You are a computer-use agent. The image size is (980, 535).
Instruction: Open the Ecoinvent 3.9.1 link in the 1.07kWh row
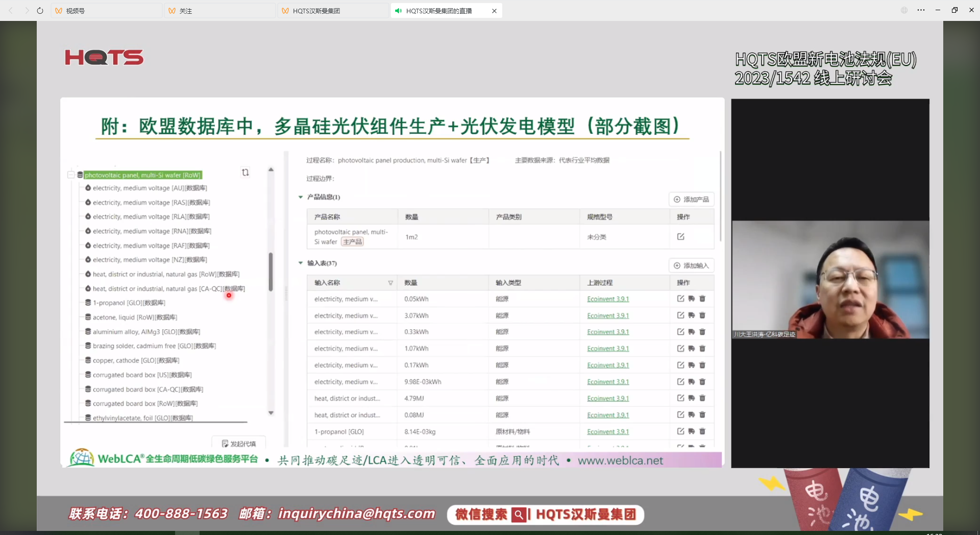click(x=608, y=349)
